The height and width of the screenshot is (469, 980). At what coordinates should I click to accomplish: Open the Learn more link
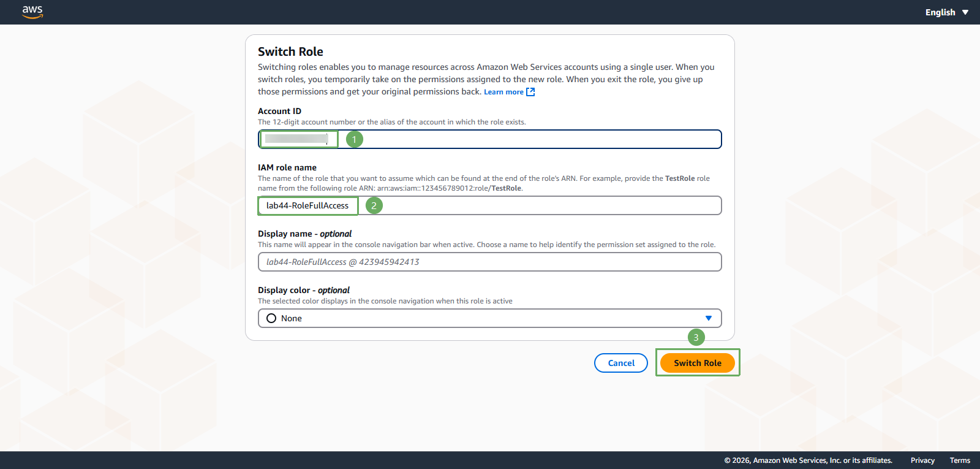[503, 92]
